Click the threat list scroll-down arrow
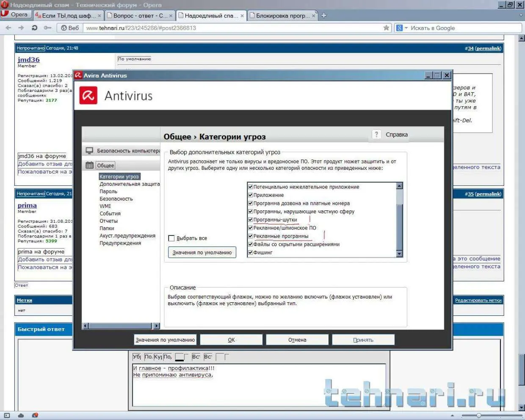This screenshot has height=420, width=525. (399, 254)
